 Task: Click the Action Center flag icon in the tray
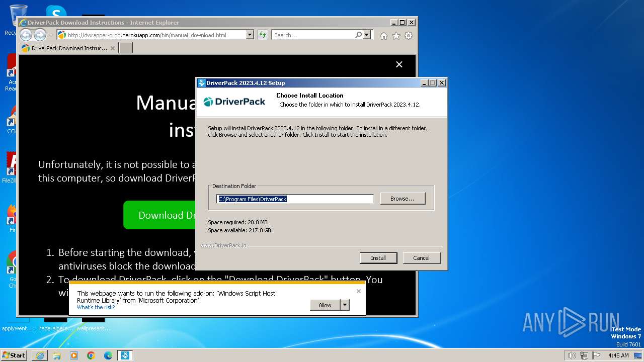(x=596, y=355)
